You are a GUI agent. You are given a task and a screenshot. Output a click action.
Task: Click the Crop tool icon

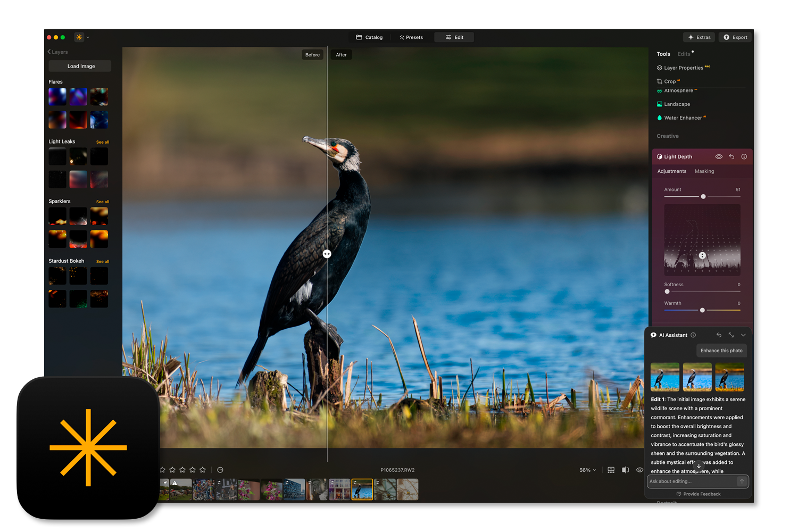(x=660, y=81)
